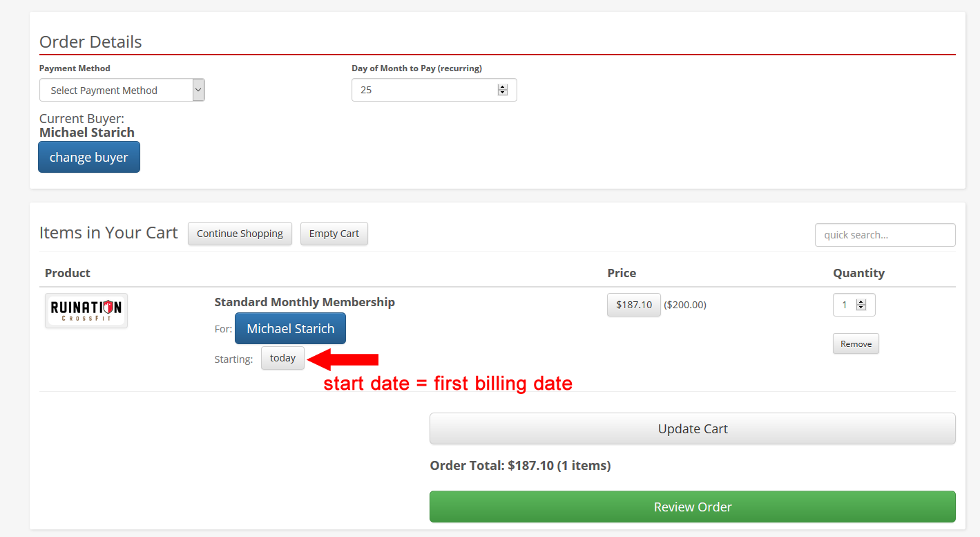980x537 pixels.
Task: Click the Standard Monthly Membership product name
Action: (x=305, y=302)
